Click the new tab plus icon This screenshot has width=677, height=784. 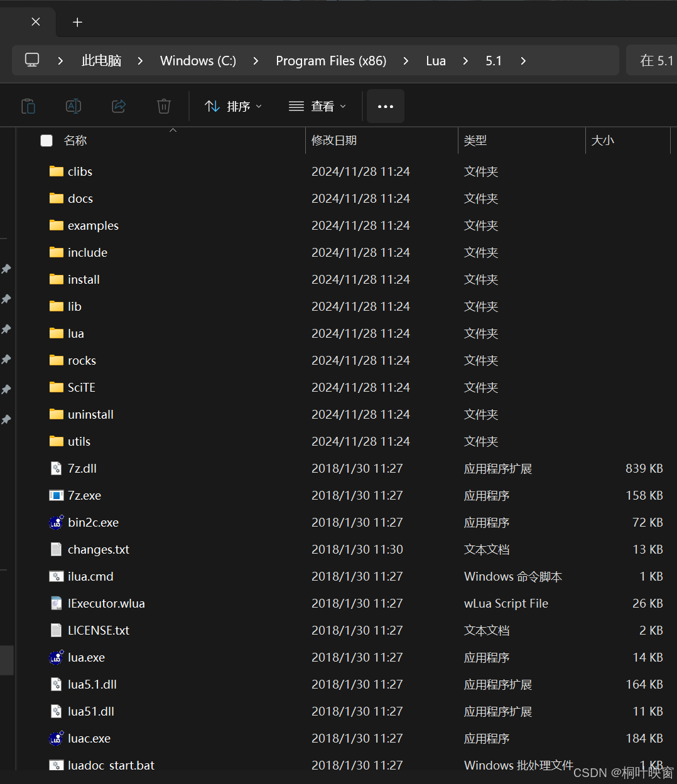pyautogui.click(x=77, y=23)
